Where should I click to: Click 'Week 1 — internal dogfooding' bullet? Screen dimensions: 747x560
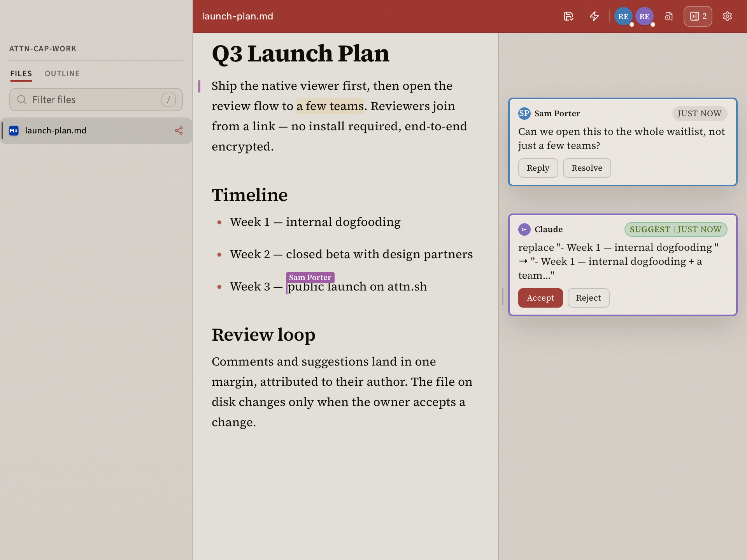[315, 222]
